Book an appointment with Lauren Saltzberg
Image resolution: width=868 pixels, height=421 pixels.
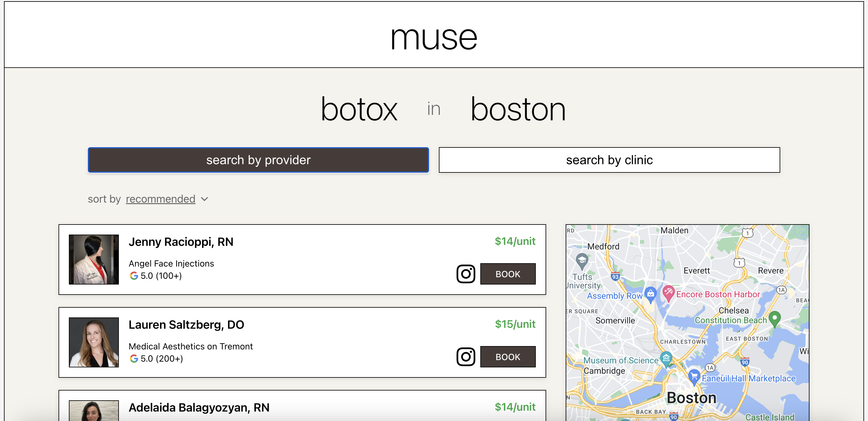pos(508,357)
